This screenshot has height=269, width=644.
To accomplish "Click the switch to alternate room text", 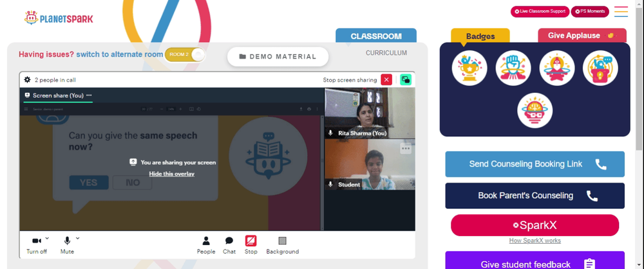I will coord(120,54).
